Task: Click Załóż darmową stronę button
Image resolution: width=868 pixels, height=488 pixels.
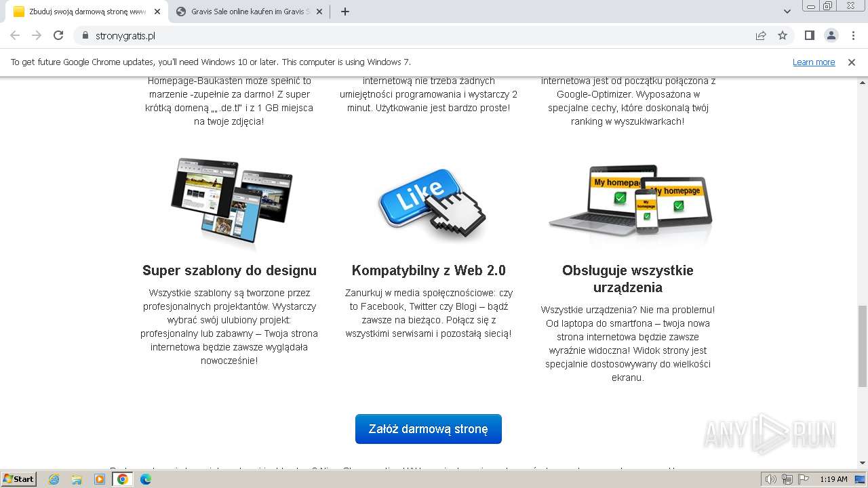Action: (x=429, y=429)
